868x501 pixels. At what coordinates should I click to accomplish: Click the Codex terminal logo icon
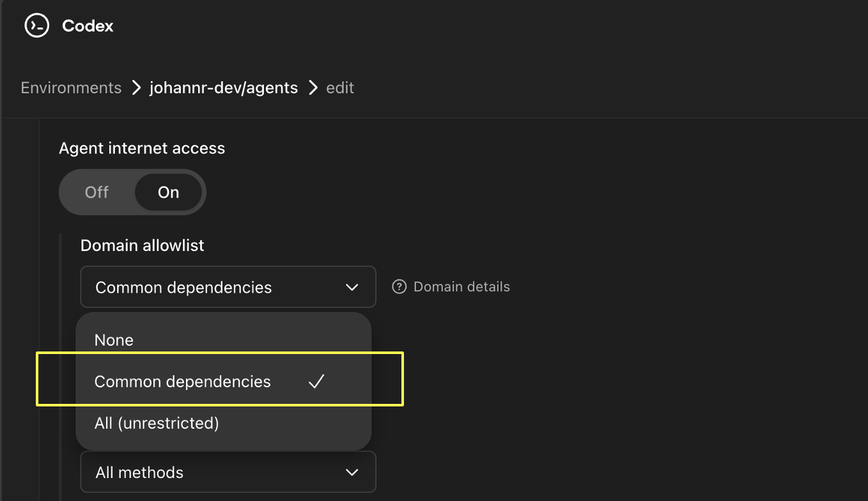click(x=36, y=26)
